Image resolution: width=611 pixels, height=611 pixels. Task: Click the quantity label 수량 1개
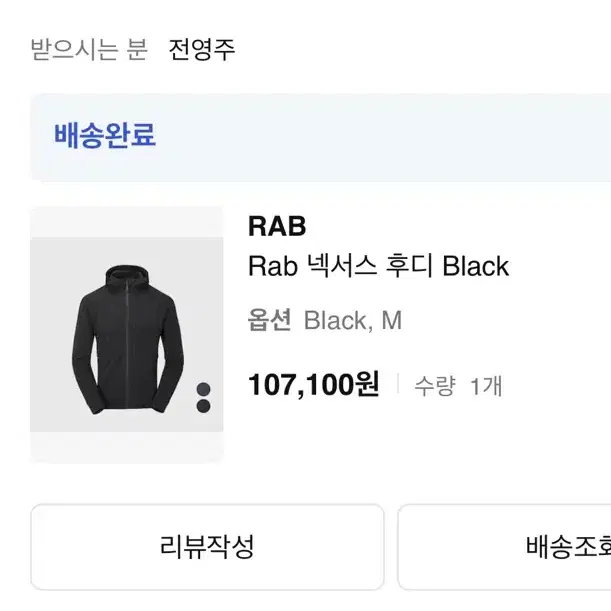458,386
